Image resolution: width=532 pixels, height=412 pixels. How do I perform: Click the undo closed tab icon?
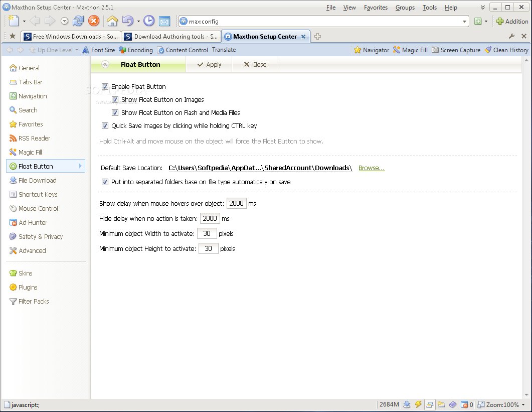[x=127, y=21]
